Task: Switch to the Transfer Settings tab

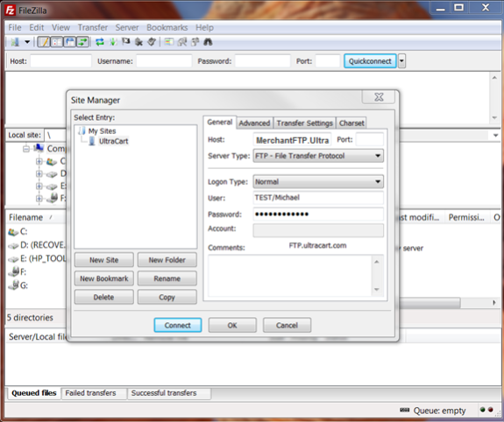Action: 304,123
